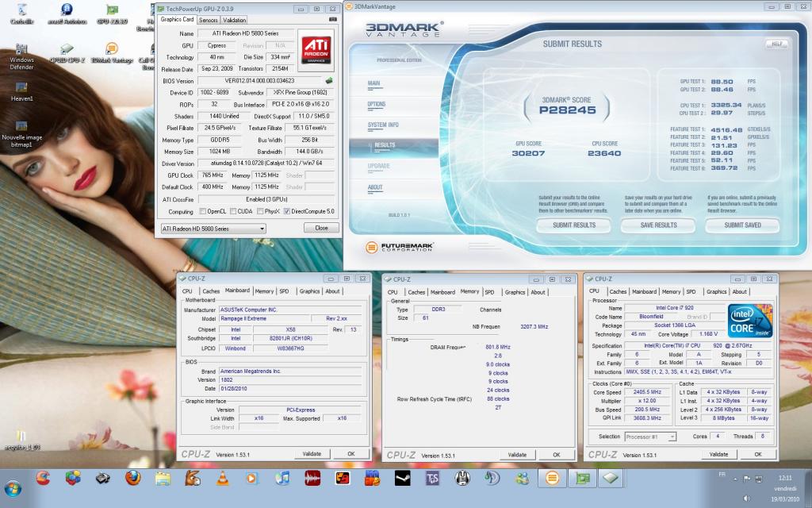Viewport: 812px width, 508px height.
Task: Click the ATI Radeon logo in GPU-Z
Action: pos(316,50)
